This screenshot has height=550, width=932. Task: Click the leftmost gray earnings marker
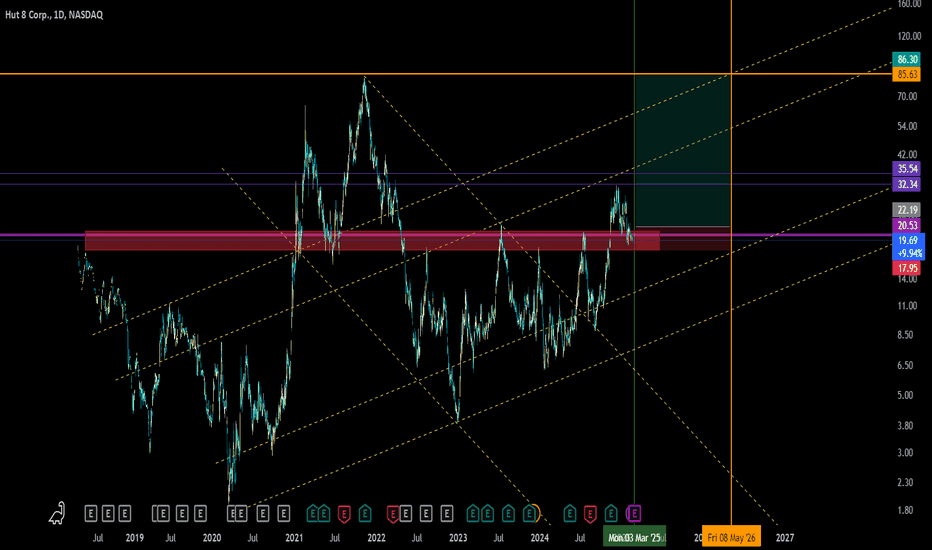pyautogui.click(x=90, y=513)
